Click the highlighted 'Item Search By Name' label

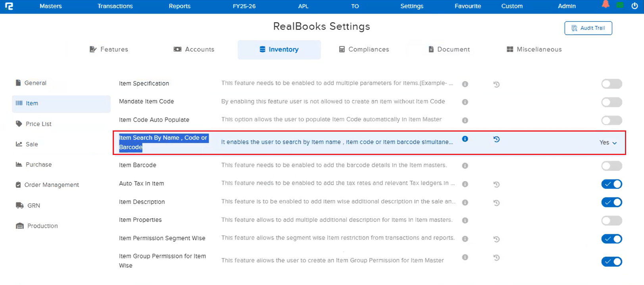coord(163,142)
